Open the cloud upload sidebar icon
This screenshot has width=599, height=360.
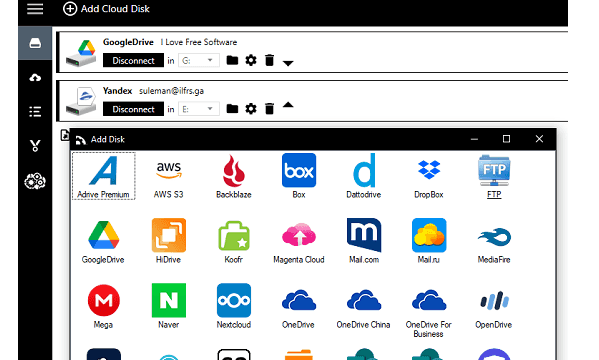point(35,78)
